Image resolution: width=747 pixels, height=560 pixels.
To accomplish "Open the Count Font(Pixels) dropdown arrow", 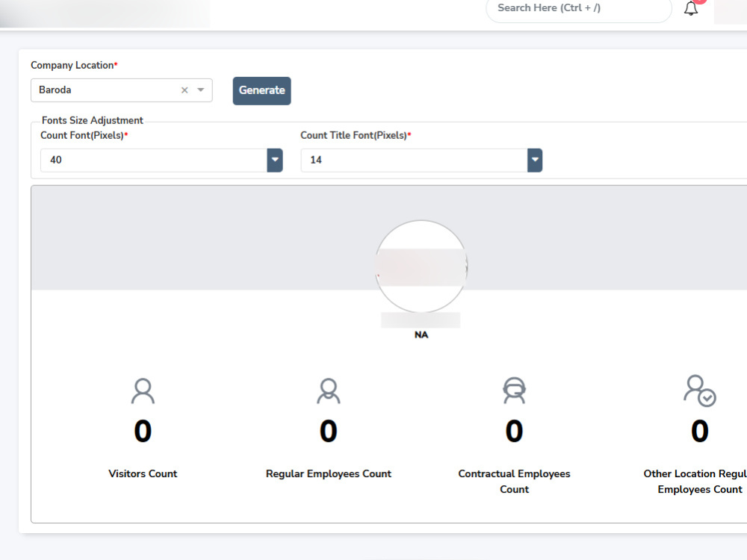I will point(275,160).
